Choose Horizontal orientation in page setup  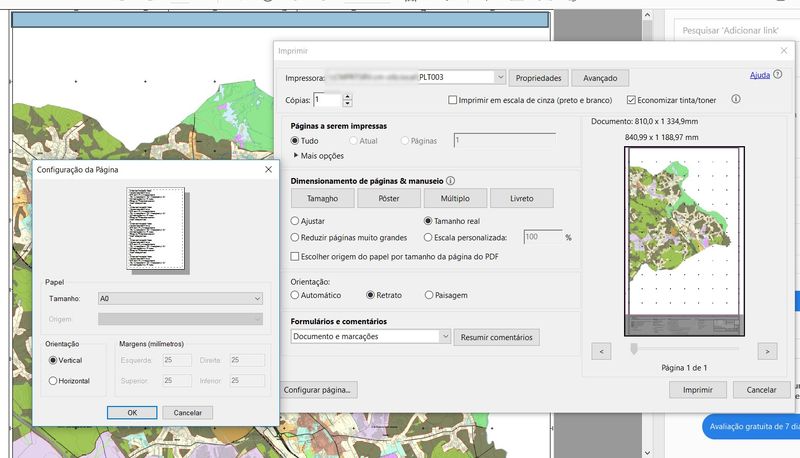(54, 381)
